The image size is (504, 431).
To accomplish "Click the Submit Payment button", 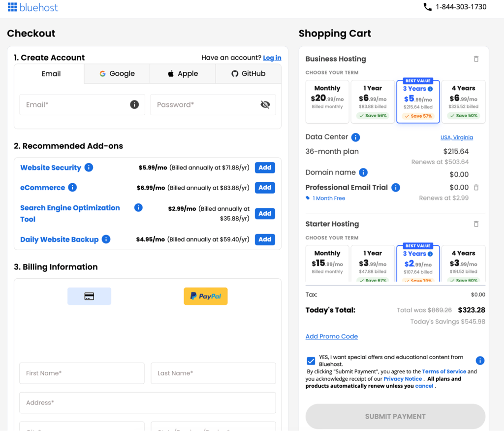I will coord(395,417).
